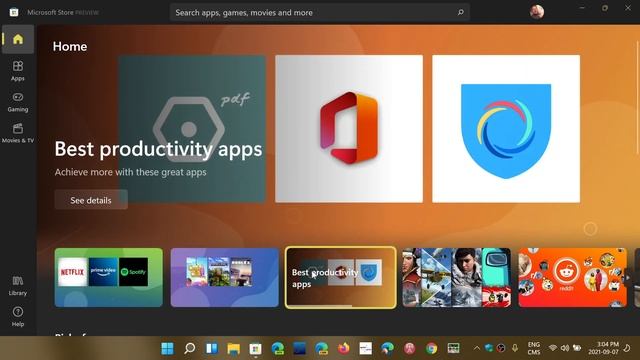
Task: Open the Apps section
Action: coord(18,71)
